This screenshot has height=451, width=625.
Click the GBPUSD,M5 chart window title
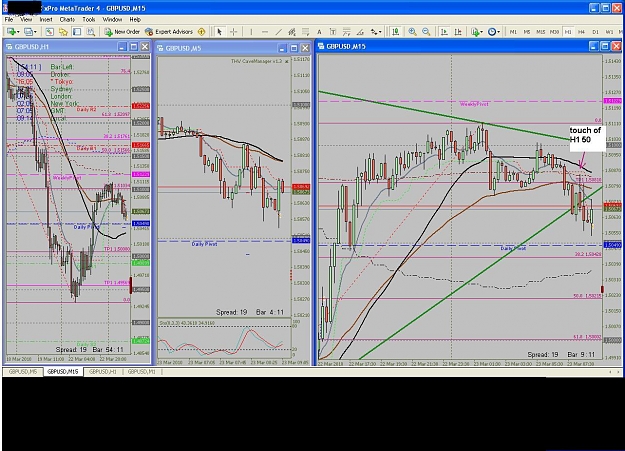[x=183, y=48]
